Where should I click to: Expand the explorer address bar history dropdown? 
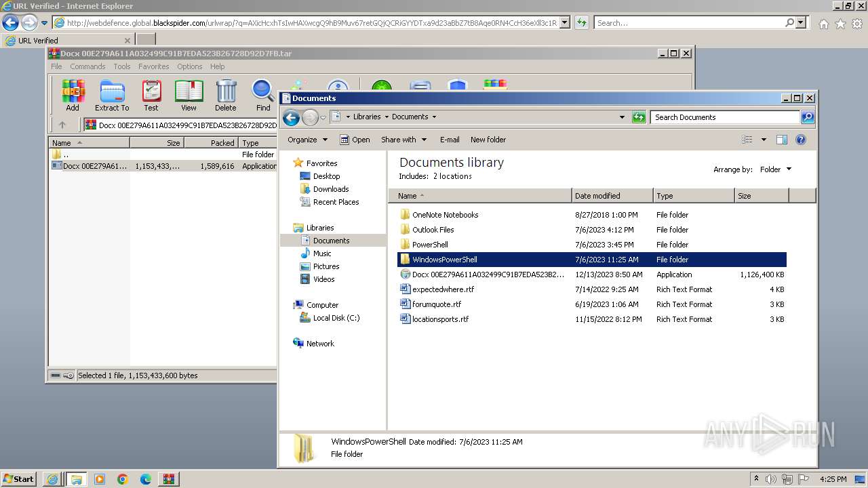[x=623, y=117]
